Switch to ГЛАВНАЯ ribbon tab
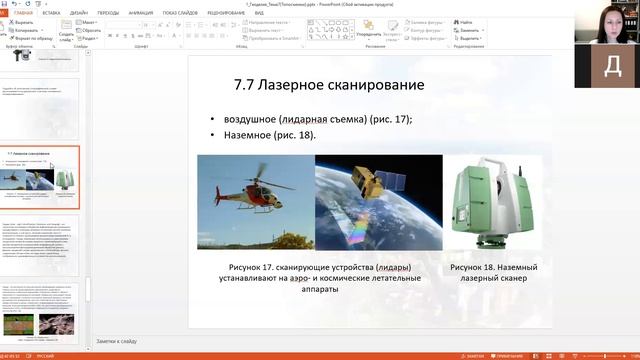 23,13
